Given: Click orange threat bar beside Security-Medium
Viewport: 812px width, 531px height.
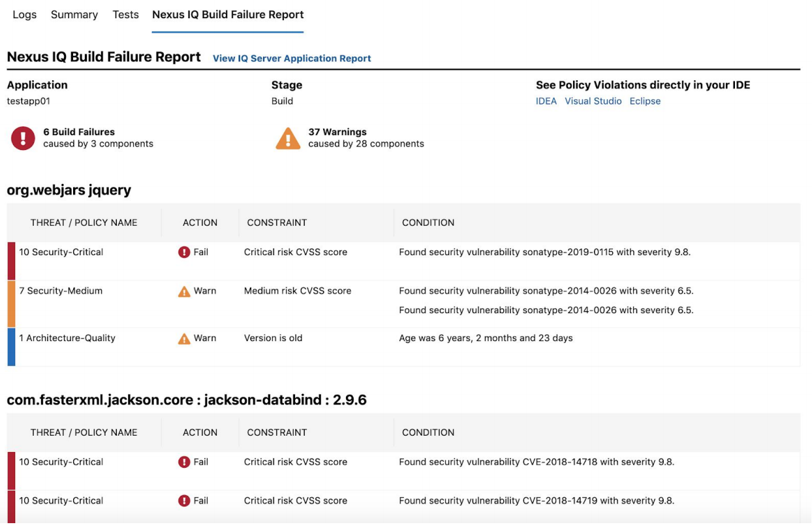Looking at the screenshot, I should (x=11, y=304).
